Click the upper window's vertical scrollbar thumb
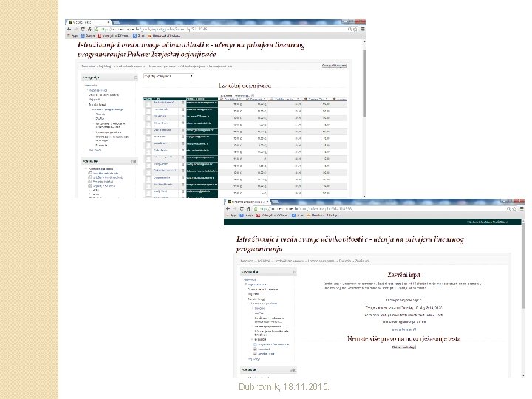The width and height of the screenshot is (532, 399). click(365, 83)
